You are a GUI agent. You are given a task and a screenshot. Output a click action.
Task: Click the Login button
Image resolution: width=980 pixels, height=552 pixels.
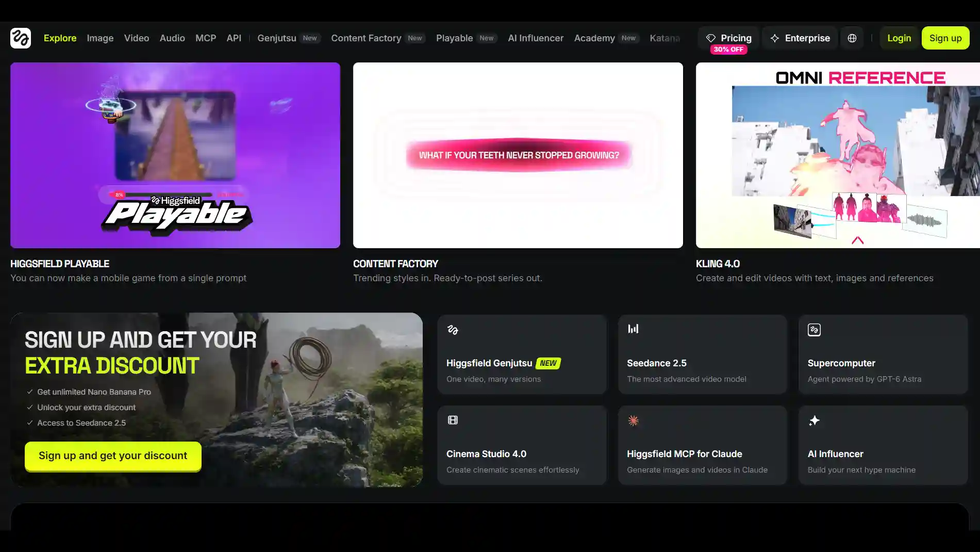point(899,38)
